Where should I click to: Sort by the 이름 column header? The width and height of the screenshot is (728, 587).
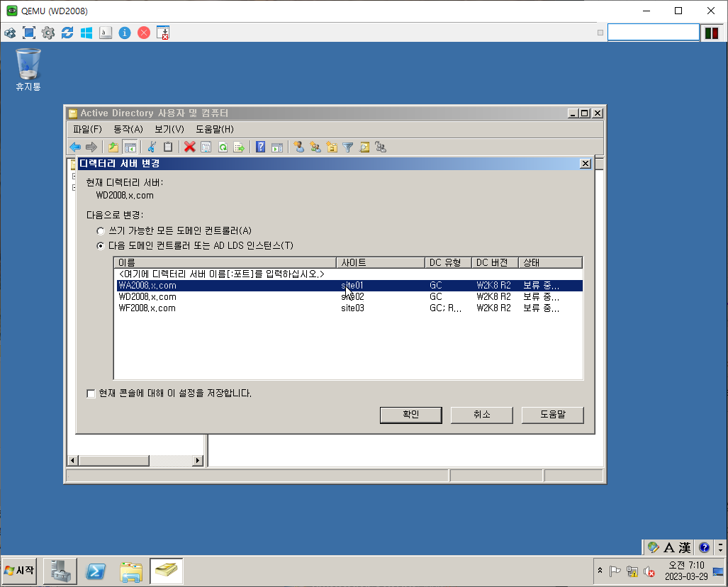[225, 262]
